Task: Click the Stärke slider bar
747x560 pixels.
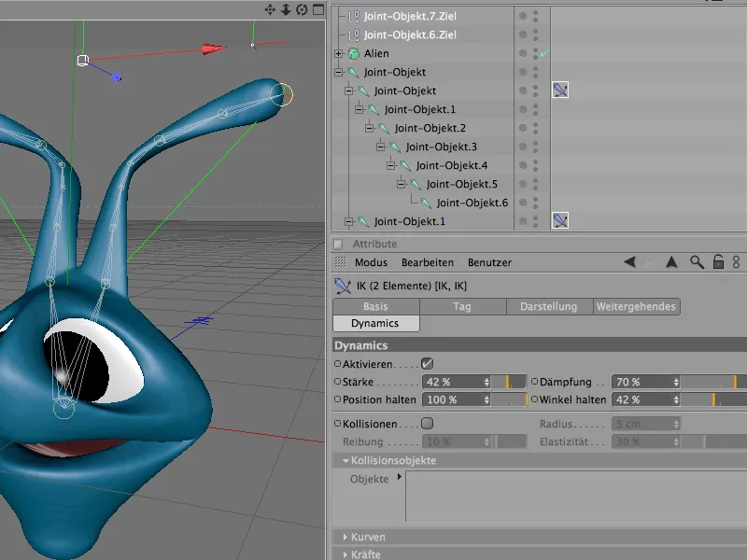Action: point(509,382)
